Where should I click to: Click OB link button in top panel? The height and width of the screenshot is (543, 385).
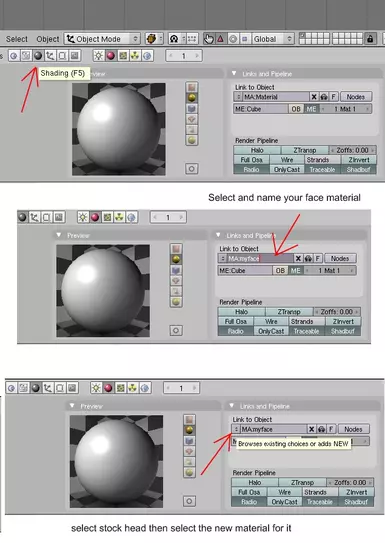tap(296, 109)
